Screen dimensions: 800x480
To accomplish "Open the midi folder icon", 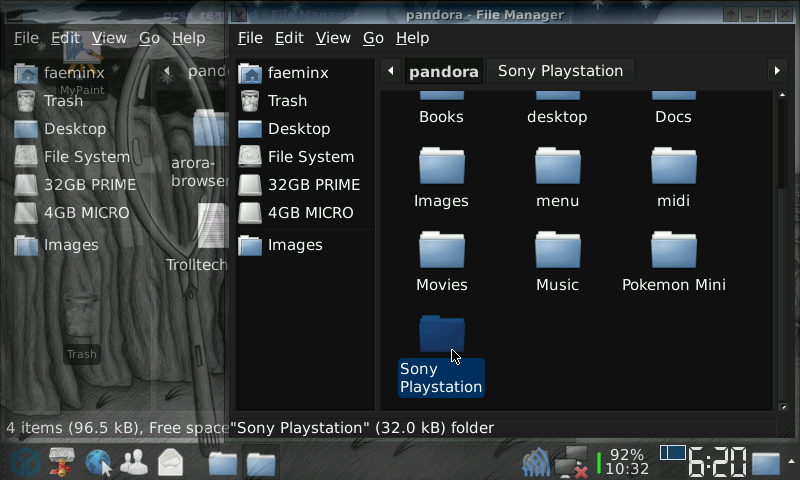I will (x=673, y=166).
